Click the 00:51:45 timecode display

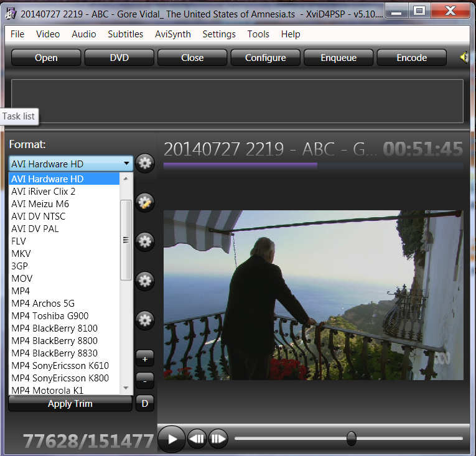pyautogui.click(x=423, y=149)
